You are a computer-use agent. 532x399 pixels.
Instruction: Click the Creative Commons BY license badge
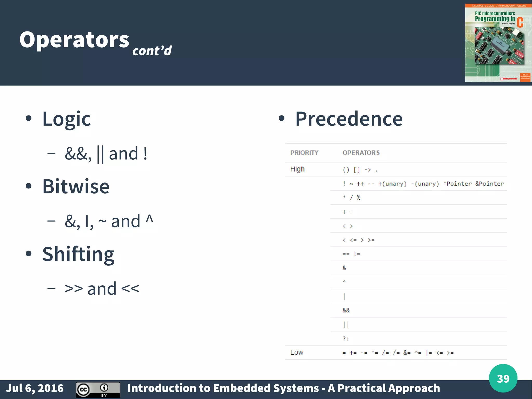98,389
